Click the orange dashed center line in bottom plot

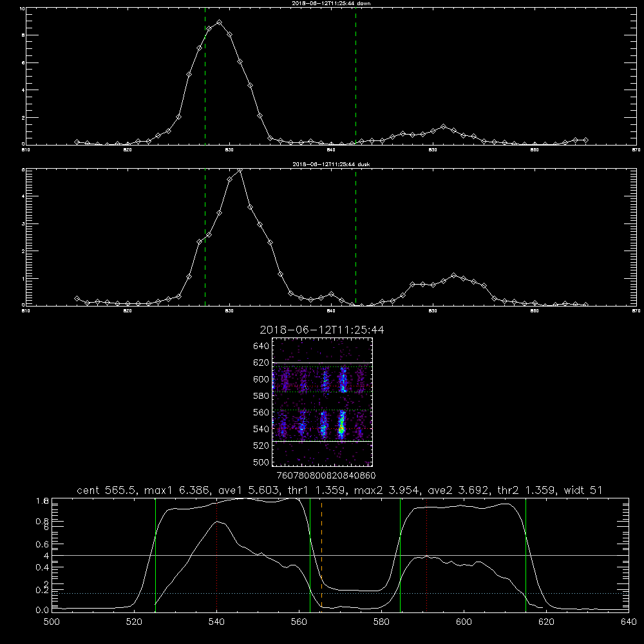[321, 554]
